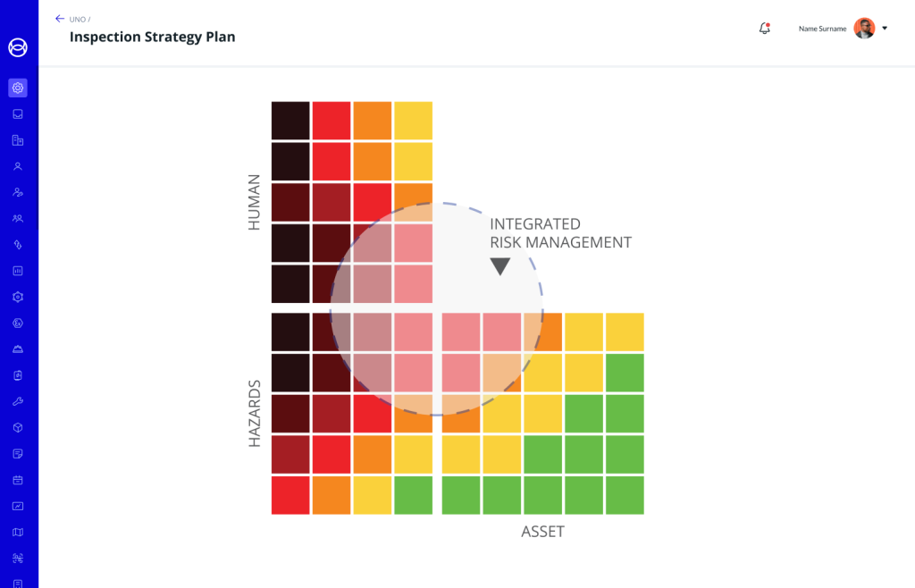Select the single user sidebar item

pos(18,166)
